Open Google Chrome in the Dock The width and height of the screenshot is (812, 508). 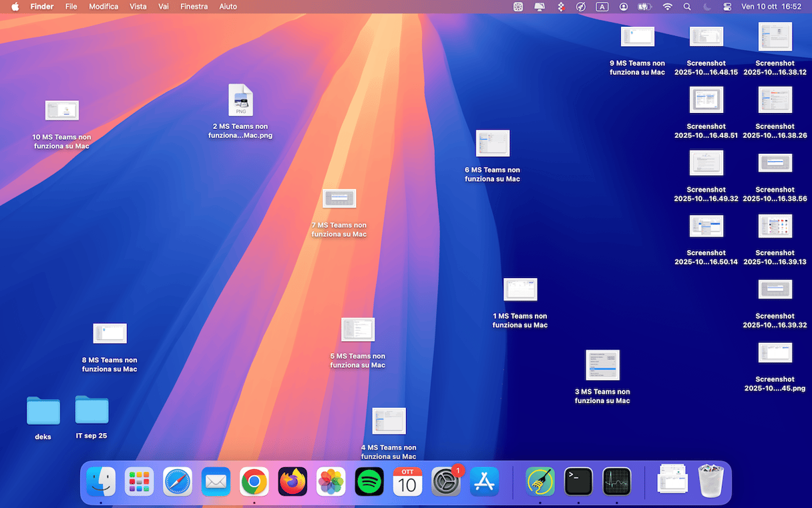pyautogui.click(x=254, y=481)
